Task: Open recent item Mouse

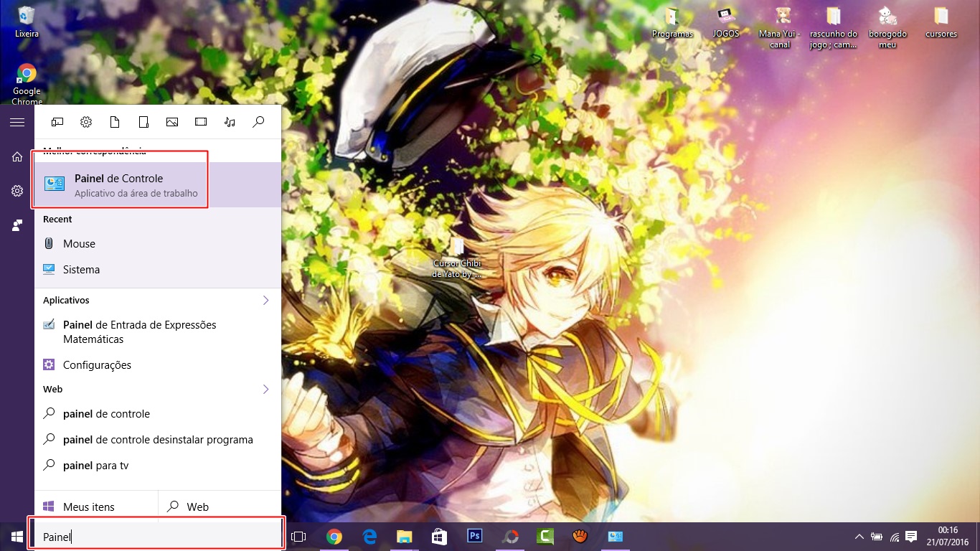Action: [x=158, y=244]
